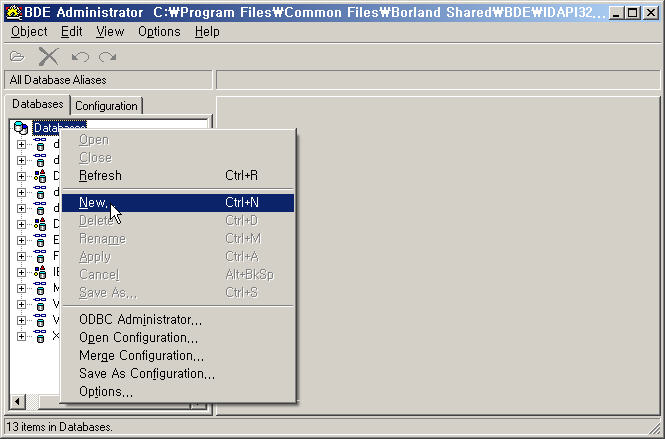Switch to the Configuration tab
This screenshot has height=439, width=665.
(106, 106)
